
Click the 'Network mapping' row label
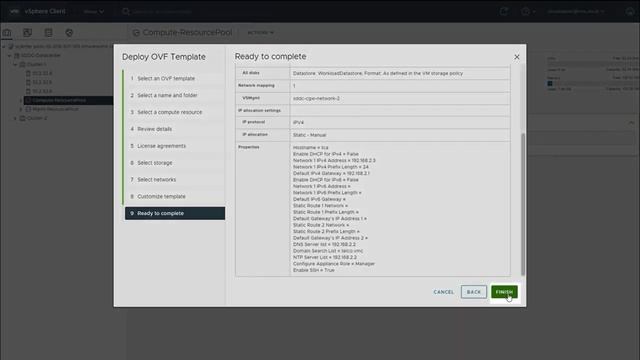[256, 86]
